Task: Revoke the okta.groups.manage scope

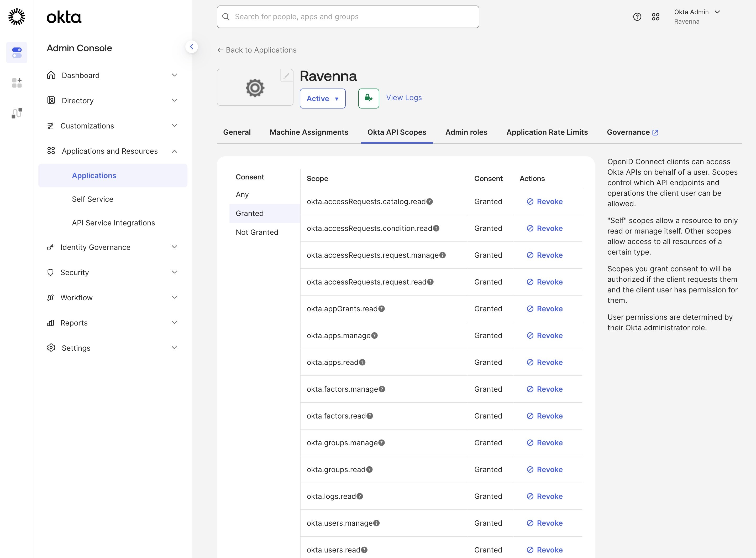Action: [545, 443]
